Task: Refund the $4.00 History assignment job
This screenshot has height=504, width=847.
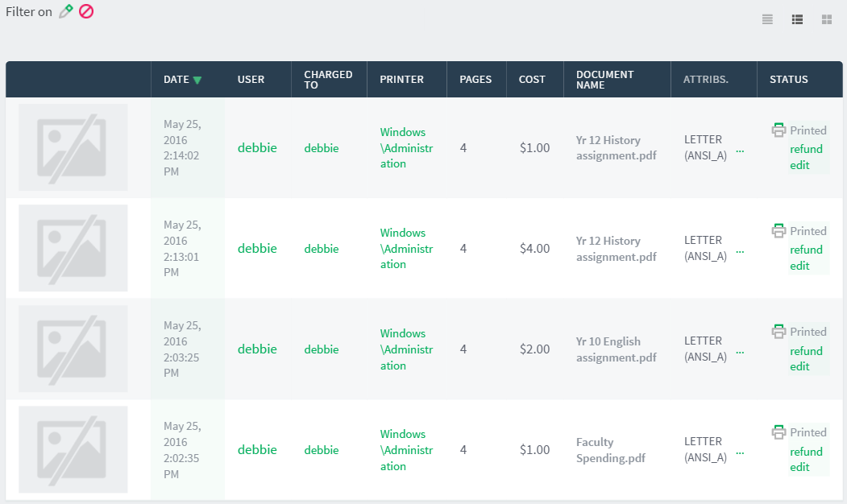Action: click(x=806, y=250)
